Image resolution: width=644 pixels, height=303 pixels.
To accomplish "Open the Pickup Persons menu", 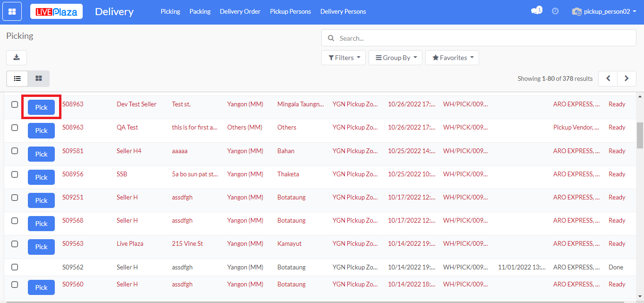I will click(291, 11).
